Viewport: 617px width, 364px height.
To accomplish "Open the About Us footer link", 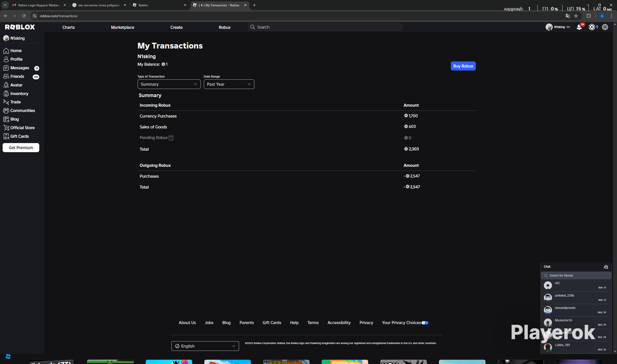I will 187,323.
